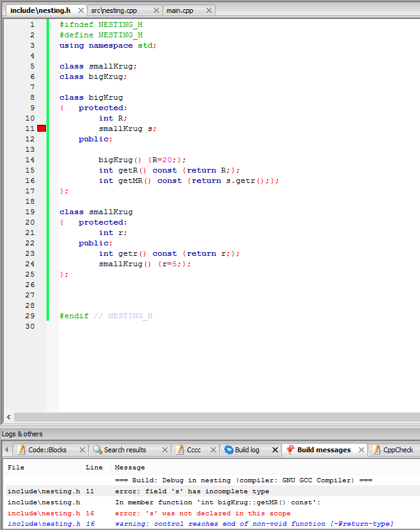Close the src\nesting.cpp tab

pyautogui.click(x=156, y=10)
